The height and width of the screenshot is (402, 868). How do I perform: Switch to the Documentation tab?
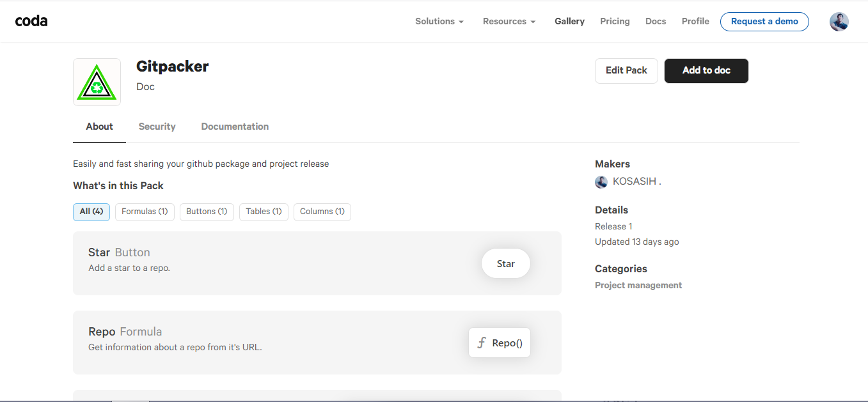pyautogui.click(x=235, y=127)
